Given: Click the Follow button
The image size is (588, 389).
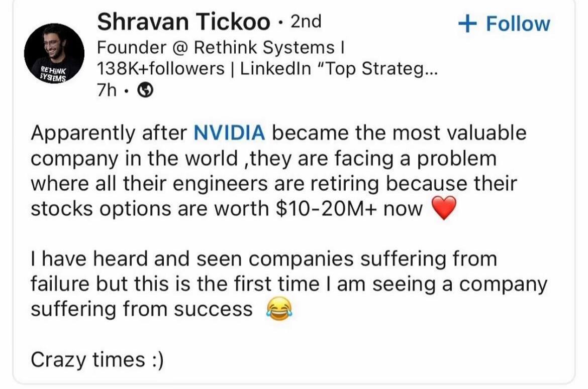Looking at the screenshot, I should [x=504, y=24].
